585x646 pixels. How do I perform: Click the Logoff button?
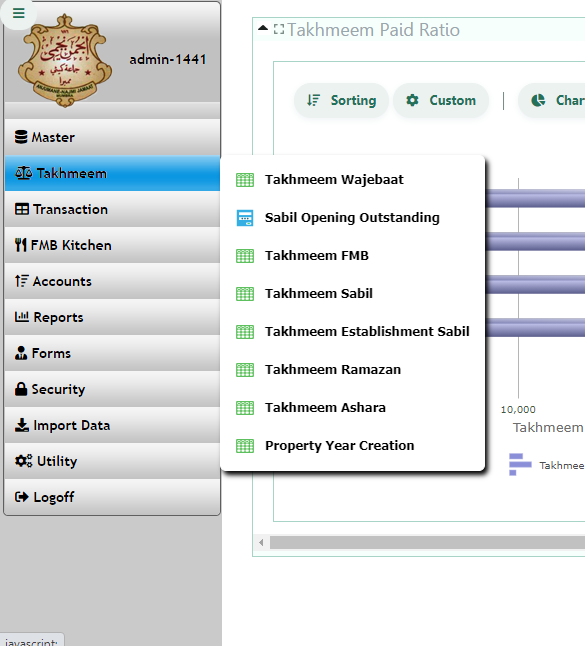(x=112, y=497)
